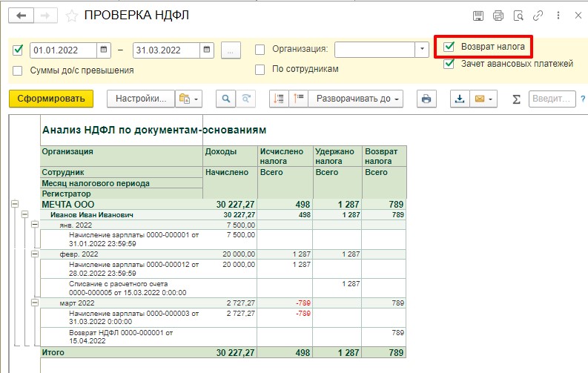Click the sigma sum icon
This screenshot has height=373, width=588.
[516, 99]
